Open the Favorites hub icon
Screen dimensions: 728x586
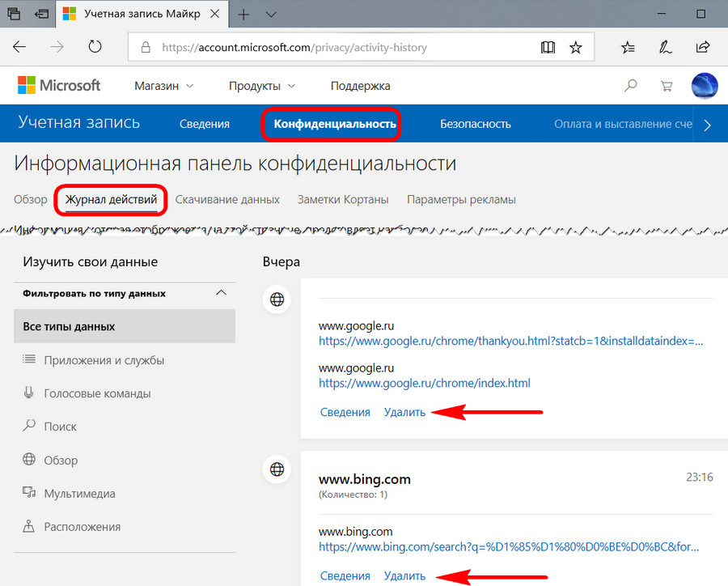click(x=628, y=47)
